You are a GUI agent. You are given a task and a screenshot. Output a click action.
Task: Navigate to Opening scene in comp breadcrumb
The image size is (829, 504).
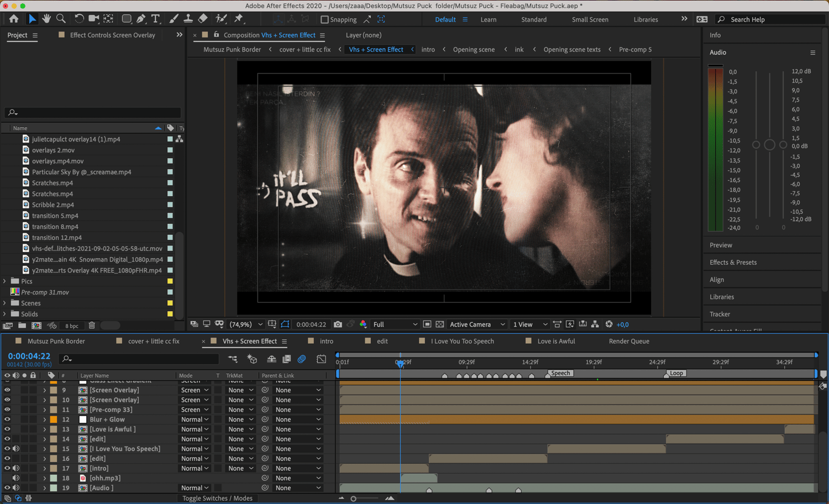474,50
